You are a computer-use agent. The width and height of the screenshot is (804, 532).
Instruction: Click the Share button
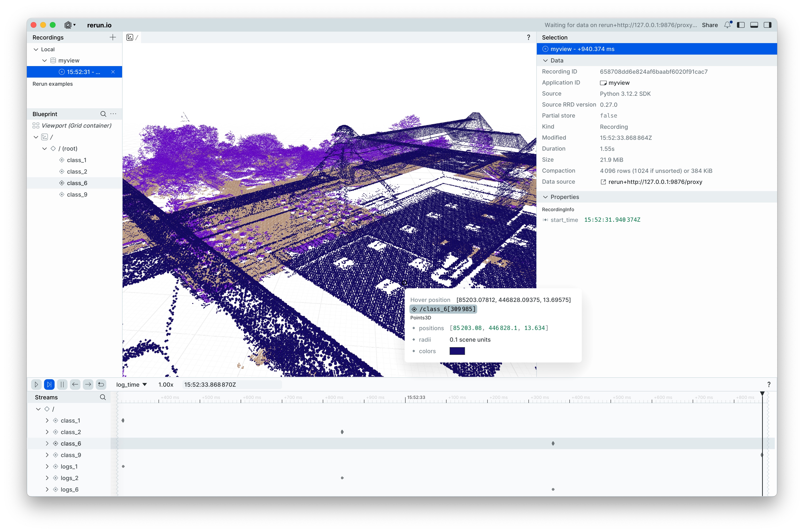coord(710,25)
